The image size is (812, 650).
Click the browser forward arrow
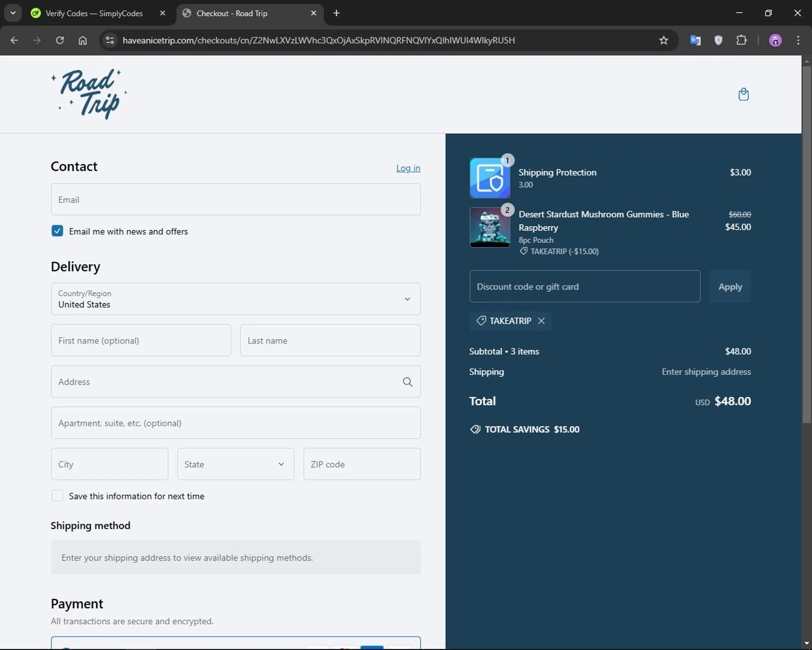pos(37,40)
